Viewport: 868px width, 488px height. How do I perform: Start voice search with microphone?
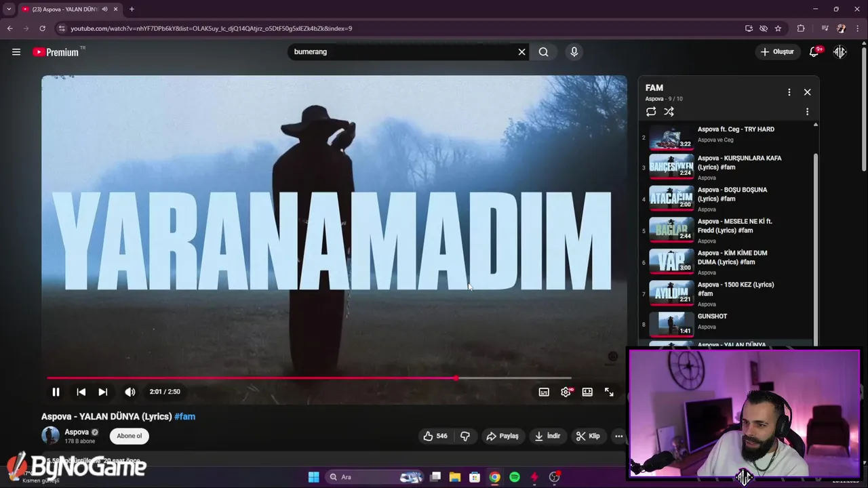[x=574, y=52]
